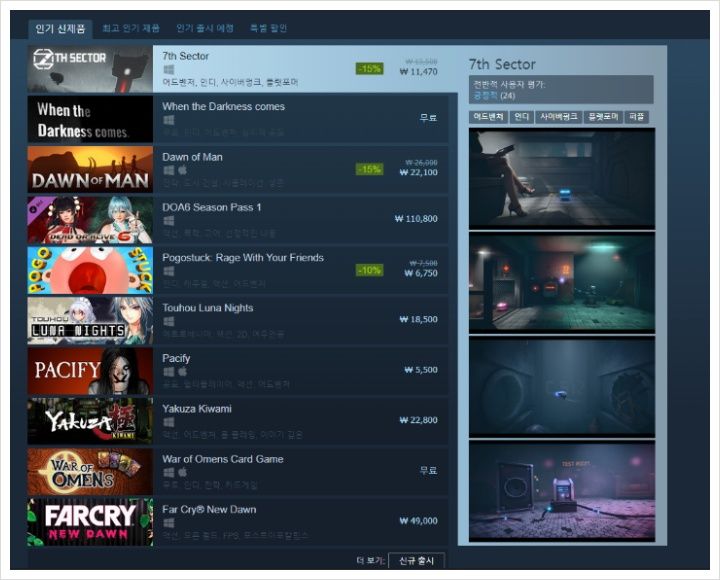Click the 긍정적 review rating link
The width and height of the screenshot is (720, 580).
pyautogui.click(x=485, y=96)
